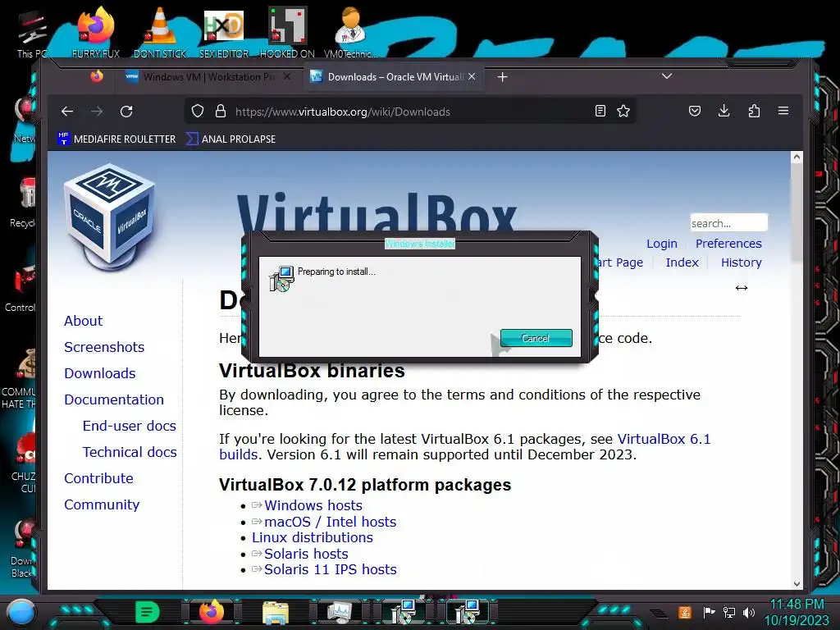Open the HxD hex editor desktop shortcut
This screenshot has height=630, width=840.
point(224,32)
